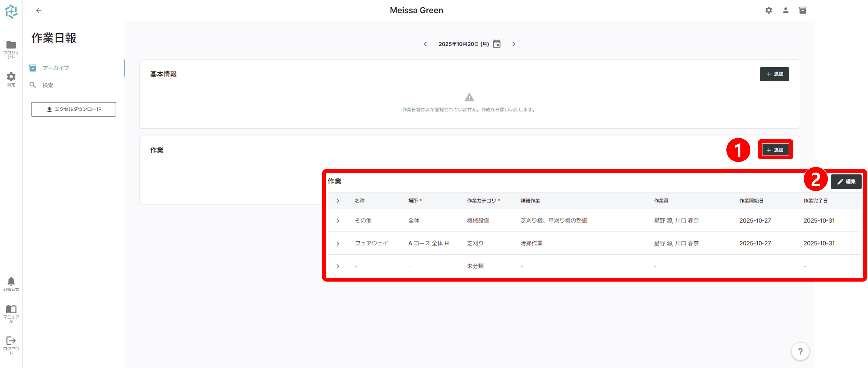Open the user account icon

pyautogui.click(x=785, y=10)
